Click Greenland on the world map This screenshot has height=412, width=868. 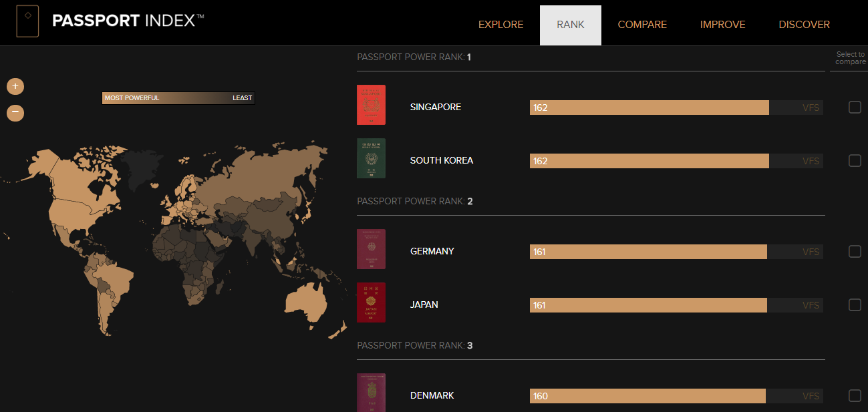[x=142, y=168]
